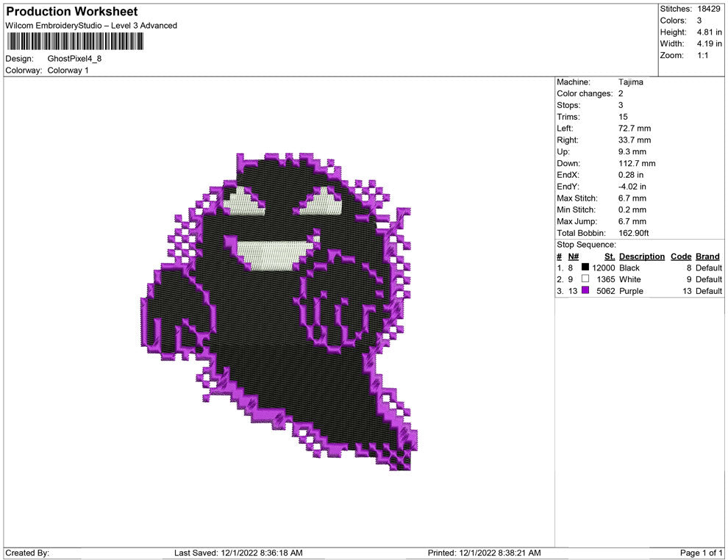
Task: Click 'Wilcom EmbroideryStudio – Level 3 Advanced' text
Action: point(91,26)
